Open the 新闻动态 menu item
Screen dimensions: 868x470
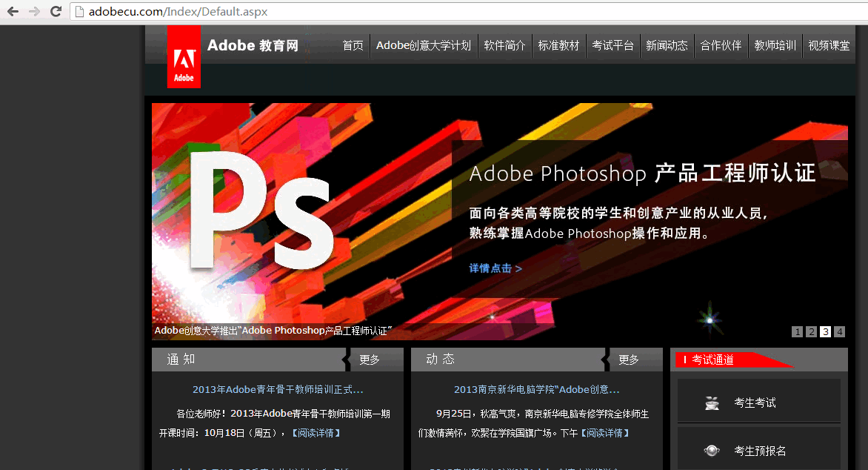(x=667, y=45)
